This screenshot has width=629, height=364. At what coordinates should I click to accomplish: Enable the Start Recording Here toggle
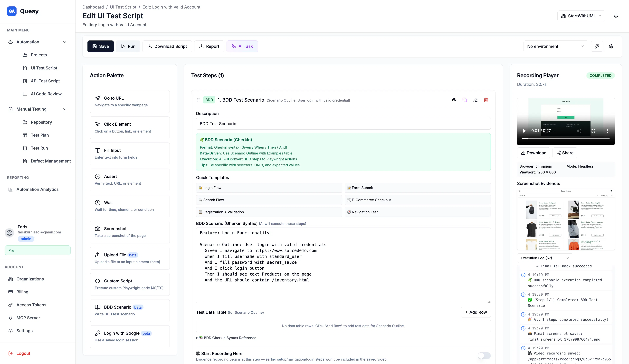pos(484,355)
